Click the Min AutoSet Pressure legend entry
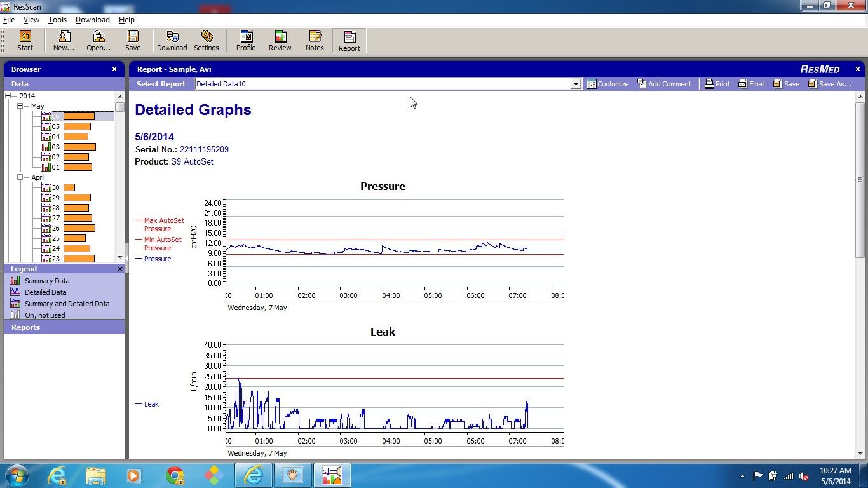This screenshot has height=488, width=868. click(159, 244)
